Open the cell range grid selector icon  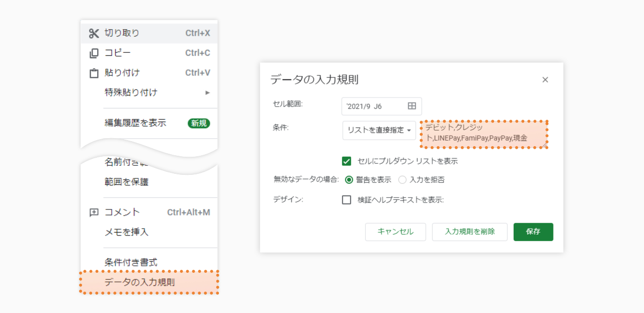[412, 107]
